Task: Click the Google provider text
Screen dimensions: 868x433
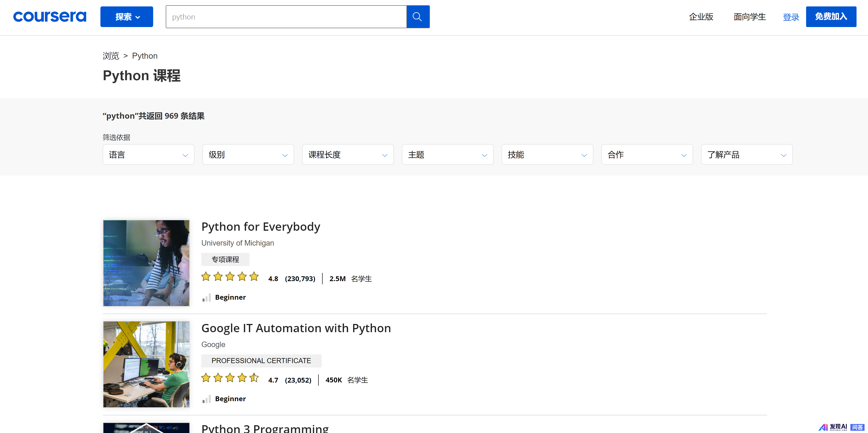Action: tap(213, 344)
